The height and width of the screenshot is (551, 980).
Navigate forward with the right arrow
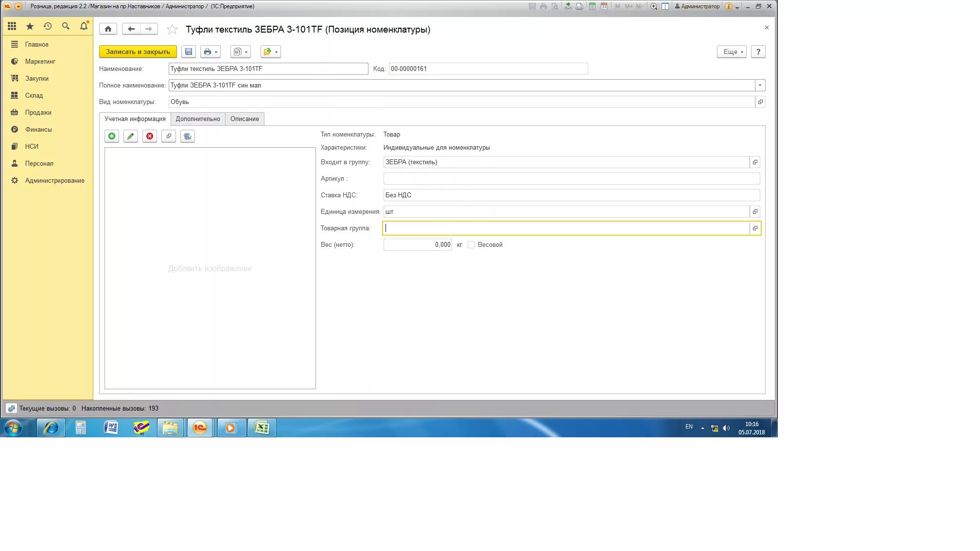149,29
